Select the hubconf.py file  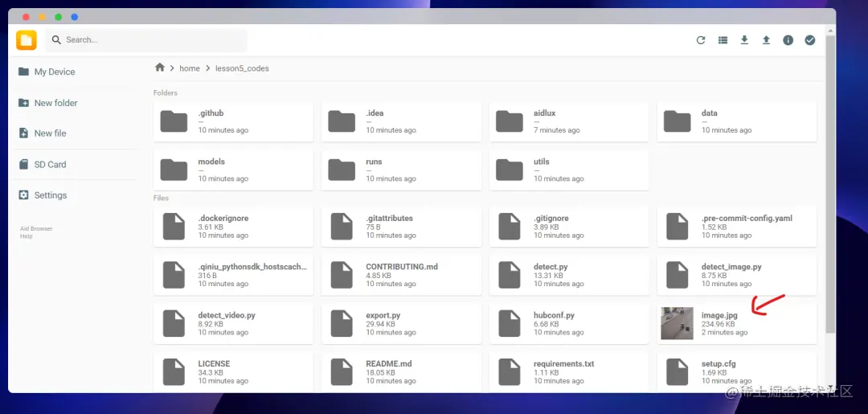pos(569,324)
